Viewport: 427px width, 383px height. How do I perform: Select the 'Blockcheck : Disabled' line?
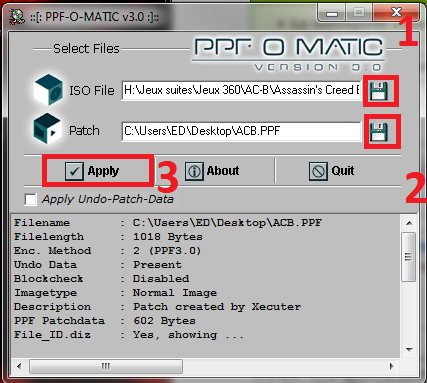(102, 279)
